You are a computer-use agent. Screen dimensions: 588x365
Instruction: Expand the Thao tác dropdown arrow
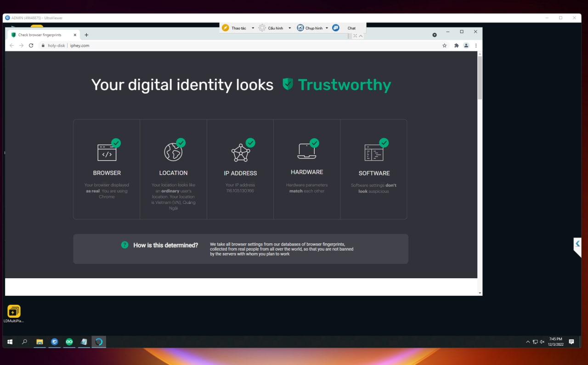click(253, 28)
